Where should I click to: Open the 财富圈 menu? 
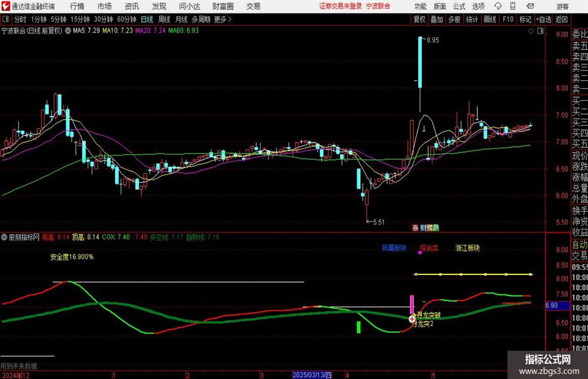223,6
